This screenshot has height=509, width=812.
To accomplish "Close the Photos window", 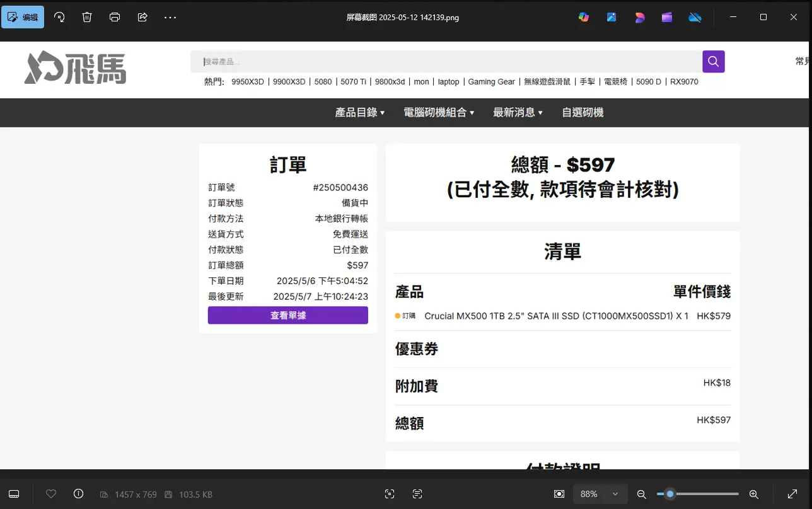I will pos(795,17).
